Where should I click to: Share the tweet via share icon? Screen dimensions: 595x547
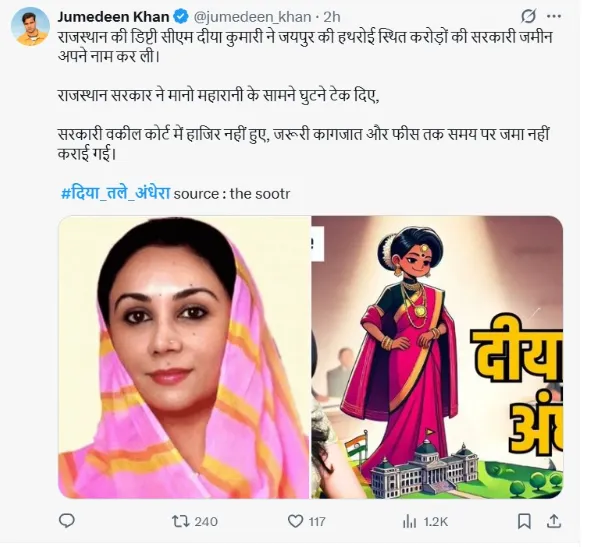pyautogui.click(x=554, y=521)
